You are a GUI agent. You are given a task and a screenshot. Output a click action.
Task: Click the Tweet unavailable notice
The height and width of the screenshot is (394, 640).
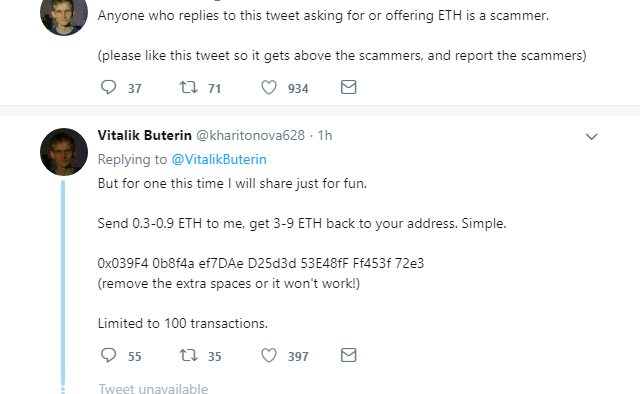pyautogui.click(x=153, y=388)
